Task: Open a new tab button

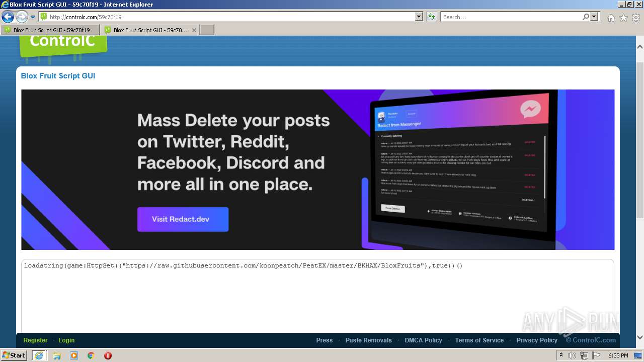Action: 207,30
